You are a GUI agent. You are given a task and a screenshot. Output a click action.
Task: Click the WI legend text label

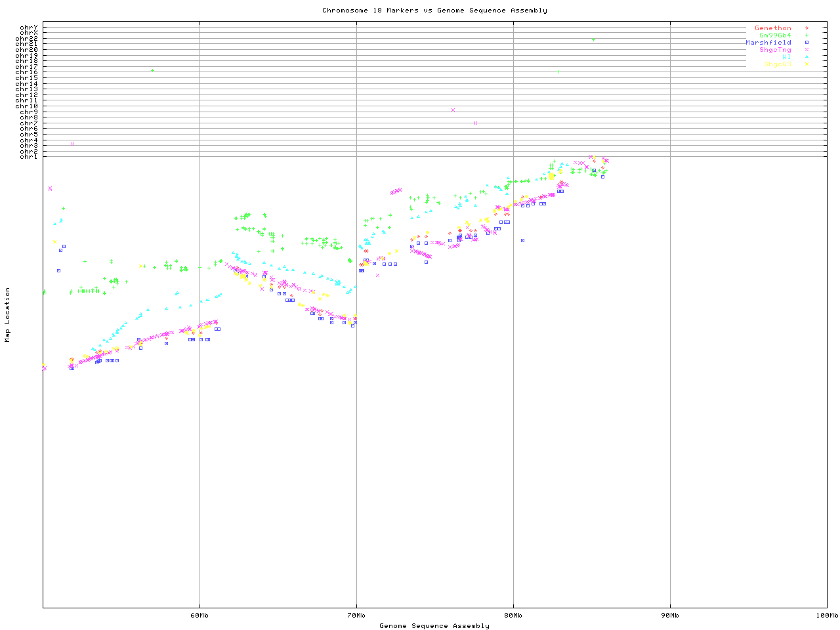click(x=787, y=57)
